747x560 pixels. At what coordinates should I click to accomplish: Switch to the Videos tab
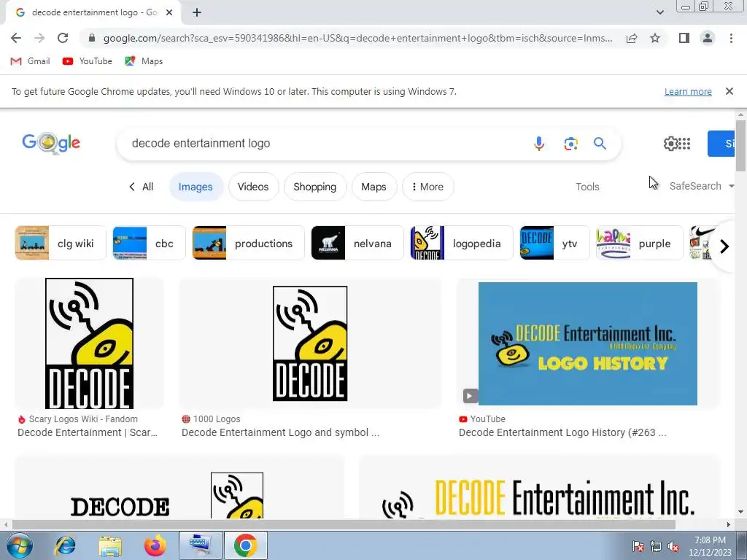[253, 187]
